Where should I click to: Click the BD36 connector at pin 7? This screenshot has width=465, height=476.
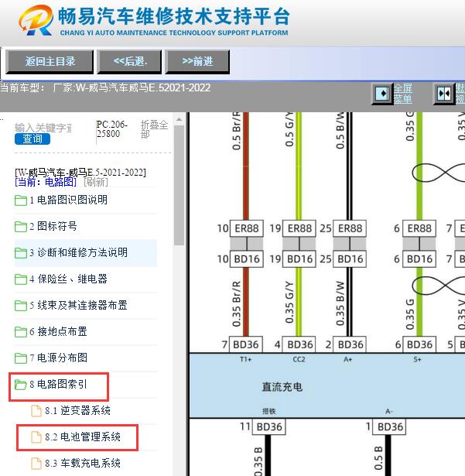(x=246, y=344)
